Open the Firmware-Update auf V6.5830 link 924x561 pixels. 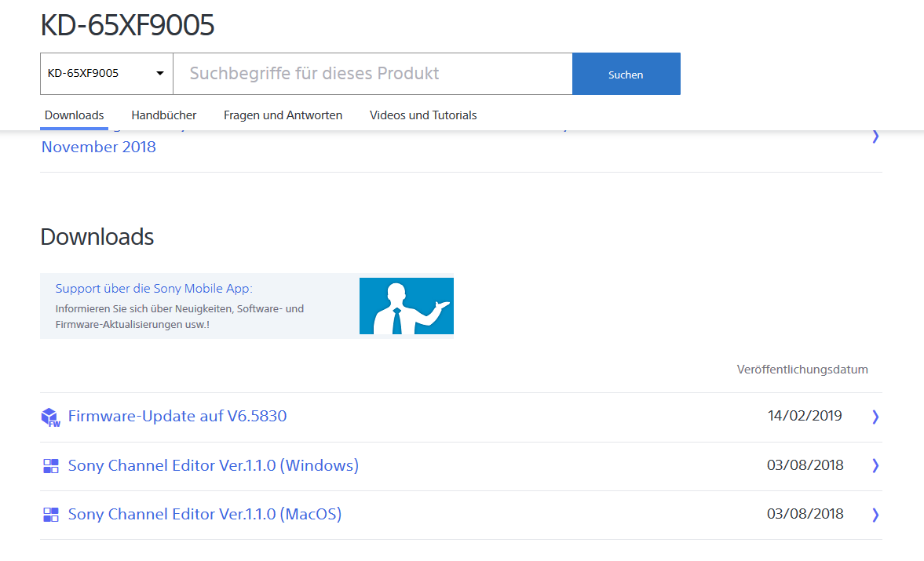(x=177, y=416)
